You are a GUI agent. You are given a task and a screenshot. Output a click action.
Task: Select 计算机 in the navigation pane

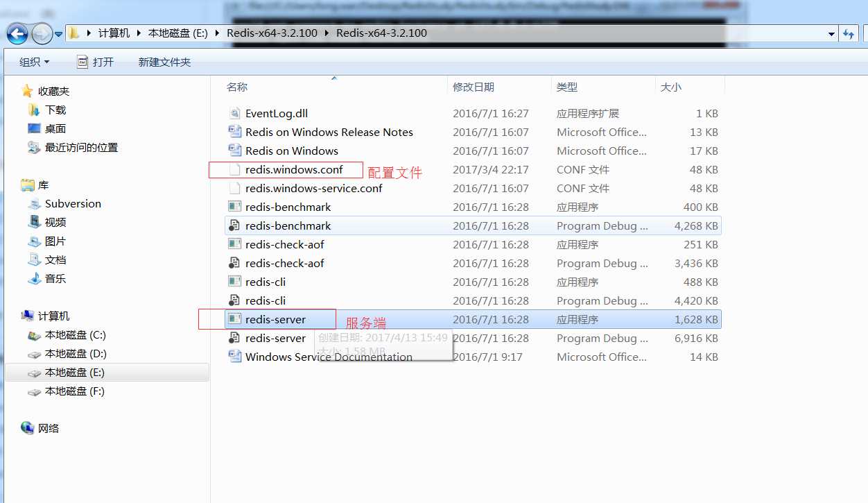click(x=53, y=316)
